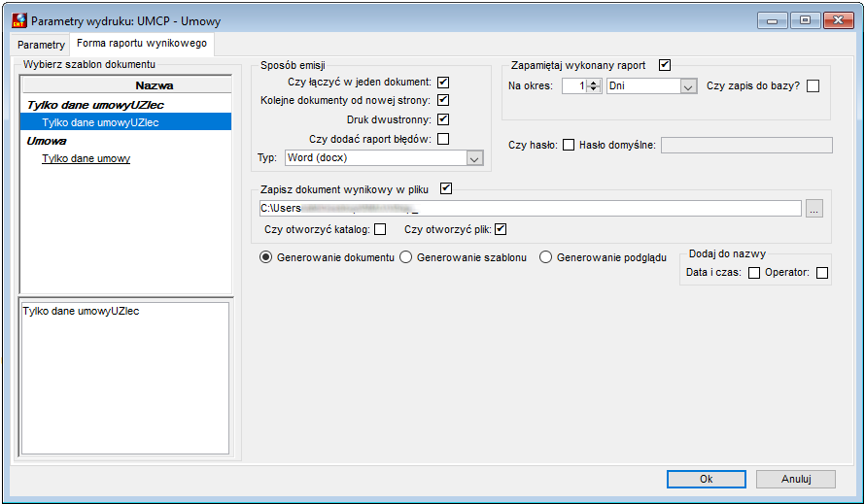The height and width of the screenshot is (504, 865).
Task: Minimize the Parametry wydruku window
Action: point(773,21)
